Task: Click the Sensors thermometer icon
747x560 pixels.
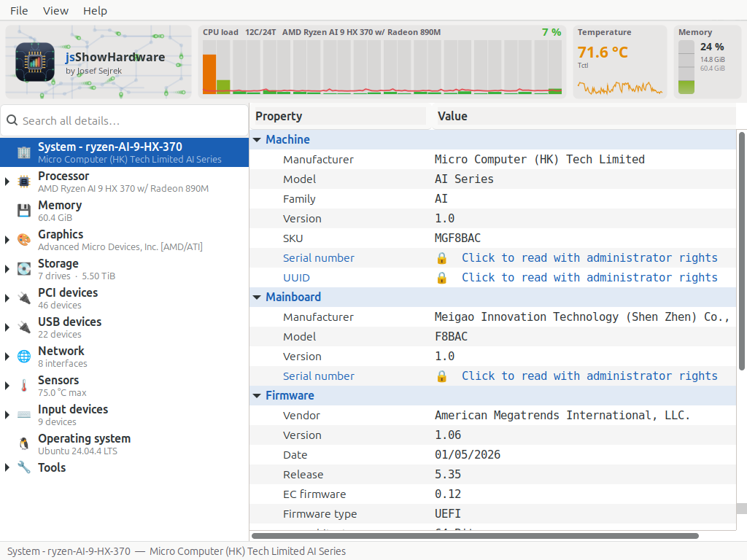Action: (x=24, y=385)
